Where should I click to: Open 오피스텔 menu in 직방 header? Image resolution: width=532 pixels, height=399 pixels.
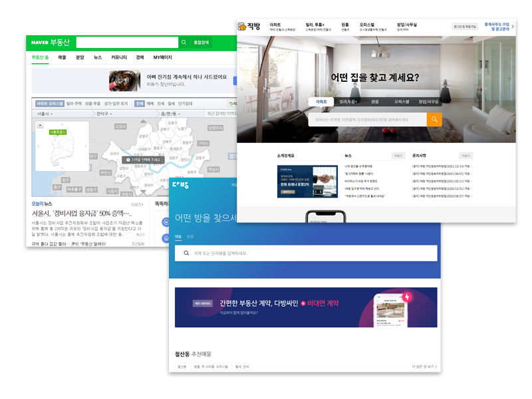[x=367, y=25]
